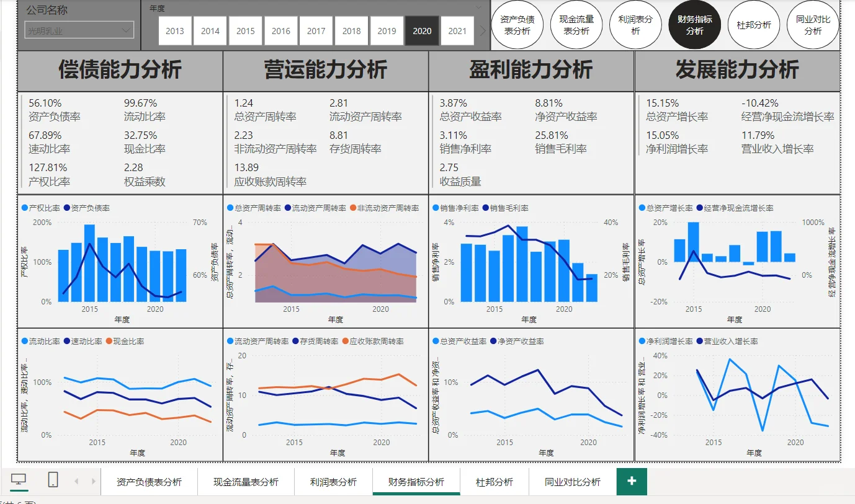This screenshot has width=855, height=504.
Task: Click -10.42% 经营净现金流增长率 value
Action: click(x=760, y=104)
